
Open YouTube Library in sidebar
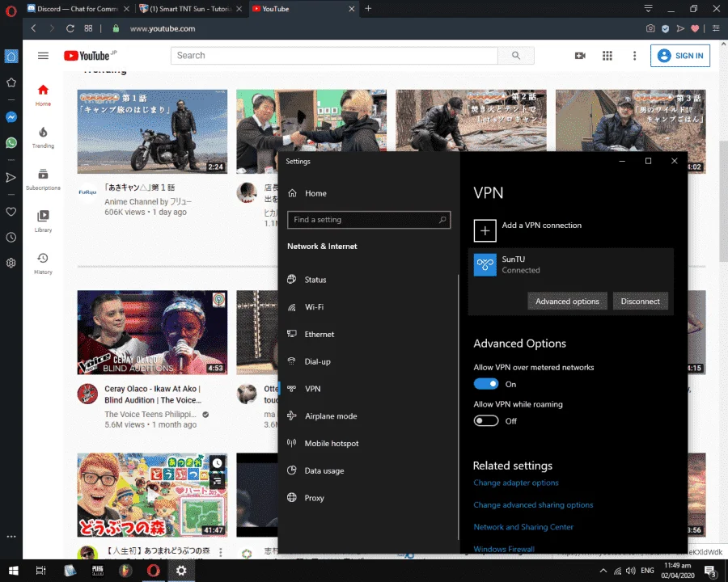click(x=43, y=221)
